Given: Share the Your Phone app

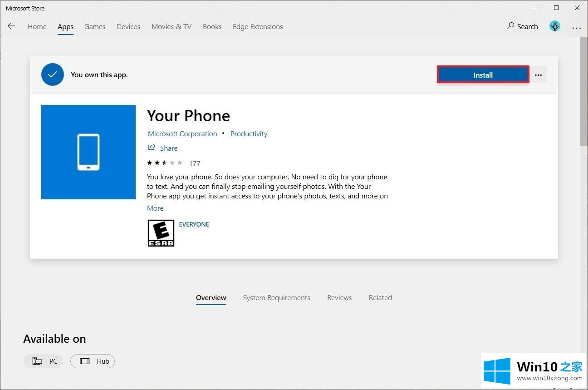Looking at the screenshot, I should coord(163,148).
